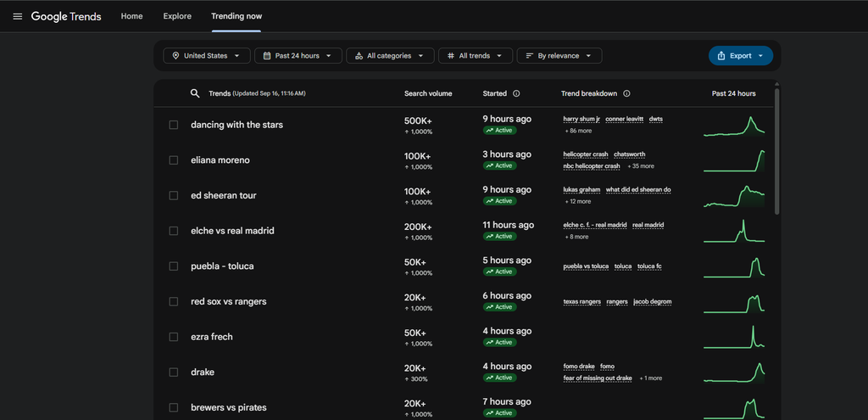Click the hash icon in All trends filter
868x420 pixels.
[451, 56]
